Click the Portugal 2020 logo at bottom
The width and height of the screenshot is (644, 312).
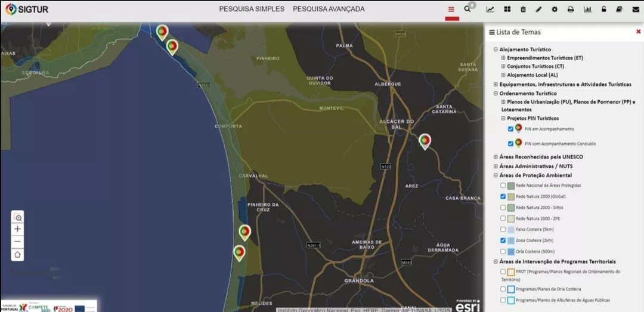coord(63,308)
